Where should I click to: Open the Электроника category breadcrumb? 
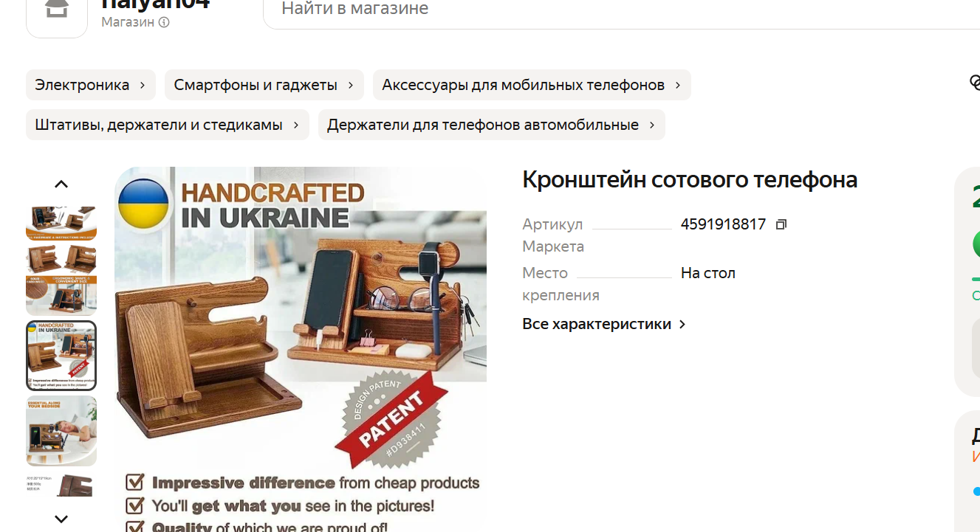pos(91,85)
